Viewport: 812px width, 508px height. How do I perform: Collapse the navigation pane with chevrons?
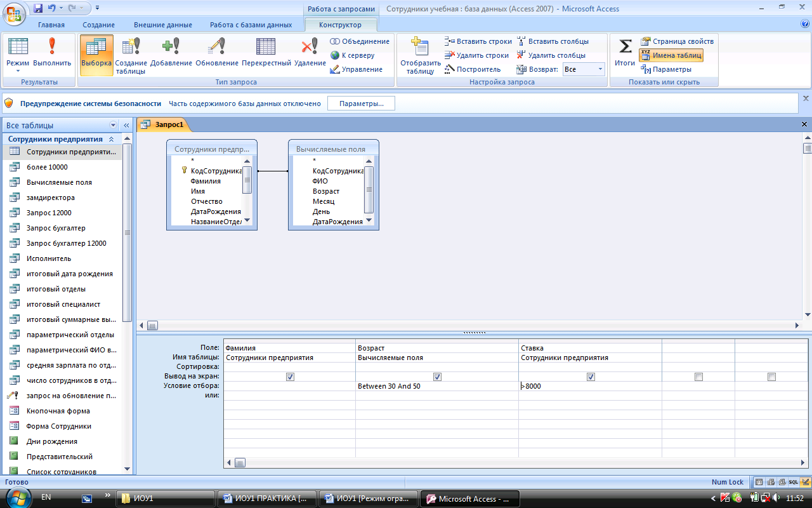click(126, 125)
